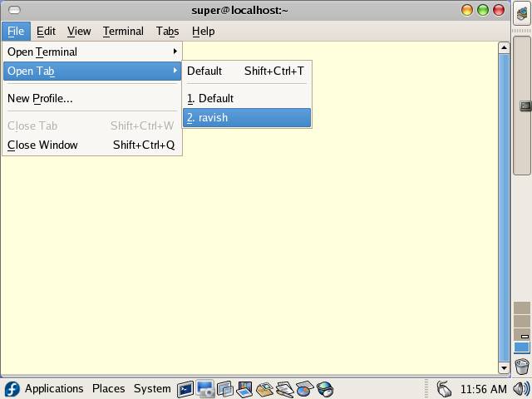Image resolution: width=532 pixels, height=399 pixels.
Task: Select the 'ravish' profile tab option
Action: [x=247, y=118]
